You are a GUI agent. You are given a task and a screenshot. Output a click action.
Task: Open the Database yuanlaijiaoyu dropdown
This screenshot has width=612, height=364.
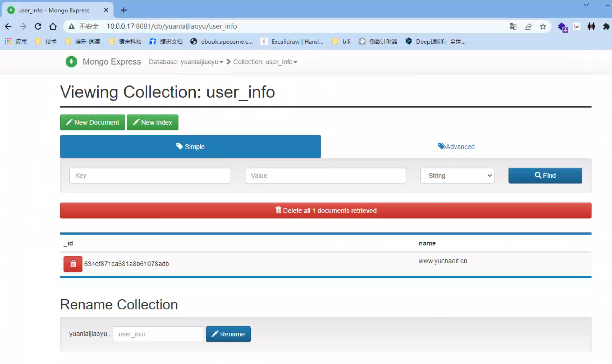(186, 62)
